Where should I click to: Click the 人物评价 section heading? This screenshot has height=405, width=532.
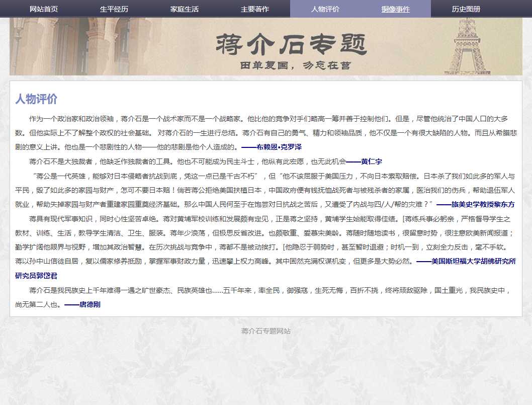point(36,99)
